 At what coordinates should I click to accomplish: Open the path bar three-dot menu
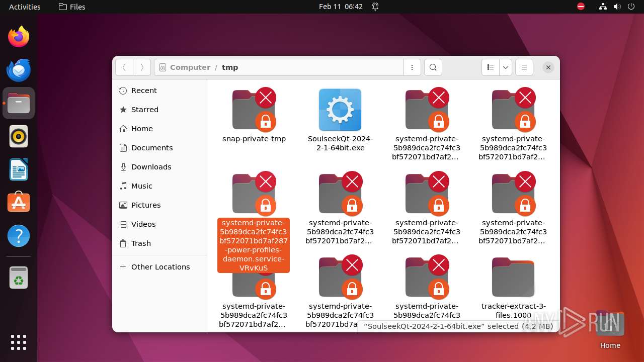pos(412,67)
